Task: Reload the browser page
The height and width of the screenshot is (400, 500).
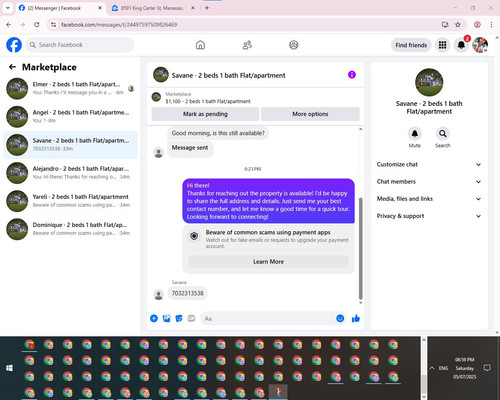Action: tap(37, 25)
